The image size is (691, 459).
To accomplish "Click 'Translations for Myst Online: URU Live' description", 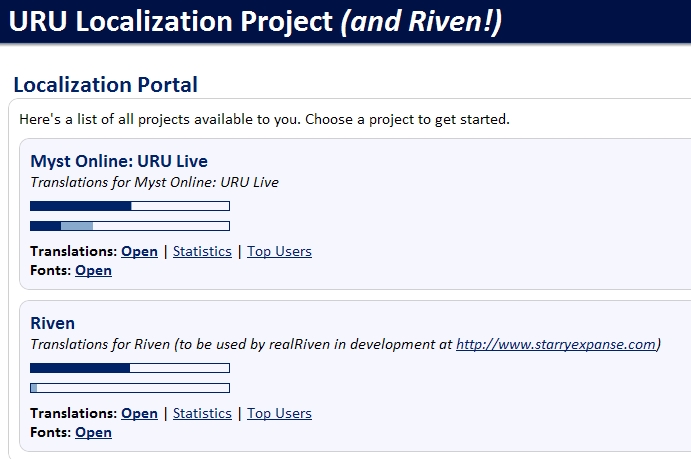I will click(x=155, y=182).
